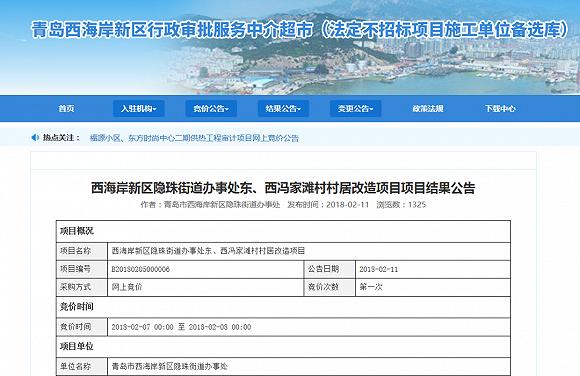Viewport: 580px width, 376px height.
Task: Click the author name 青岛市西海岸新区隐珠街道办事处
Action: point(222,205)
